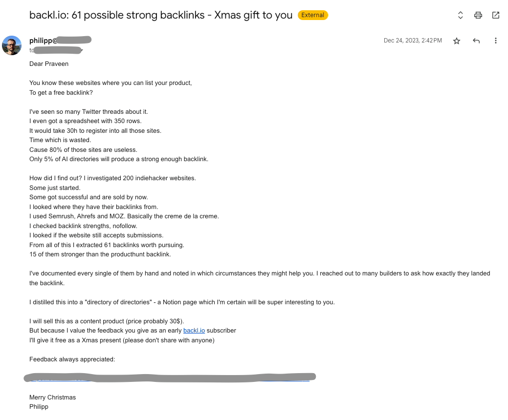Click the yellow External label badge
The width and height of the screenshot is (508, 420).
313,15
